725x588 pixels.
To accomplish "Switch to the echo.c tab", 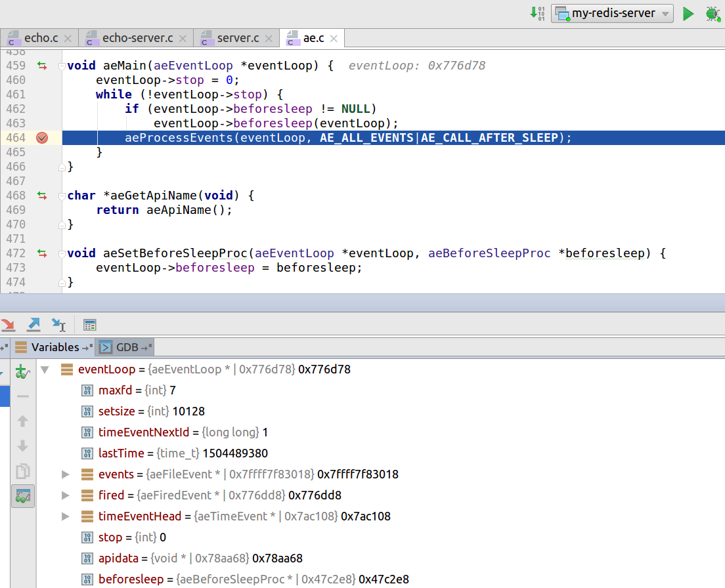I will [x=41, y=38].
